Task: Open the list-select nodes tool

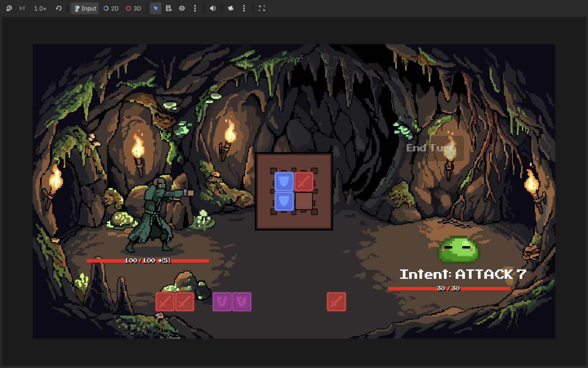Action: pyautogui.click(x=169, y=9)
